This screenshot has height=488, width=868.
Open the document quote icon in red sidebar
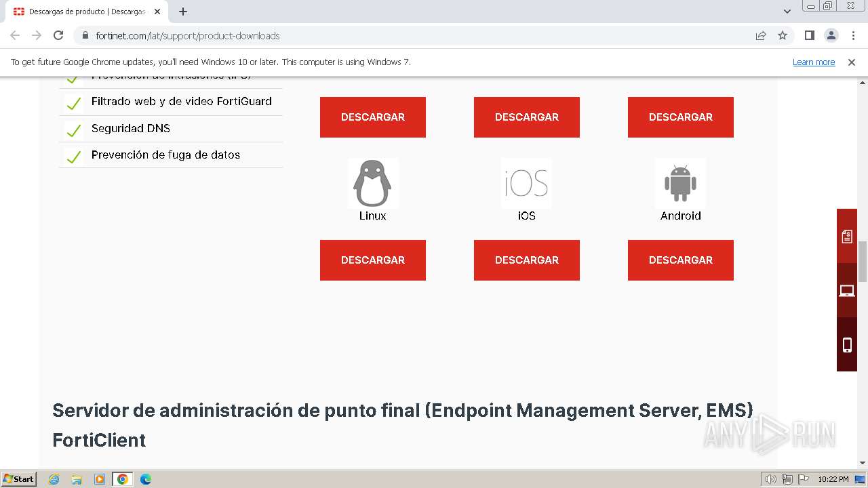pos(847,236)
